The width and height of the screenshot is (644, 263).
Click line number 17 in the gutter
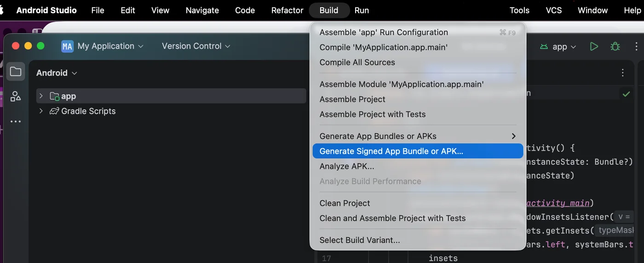click(x=326, y=258)
